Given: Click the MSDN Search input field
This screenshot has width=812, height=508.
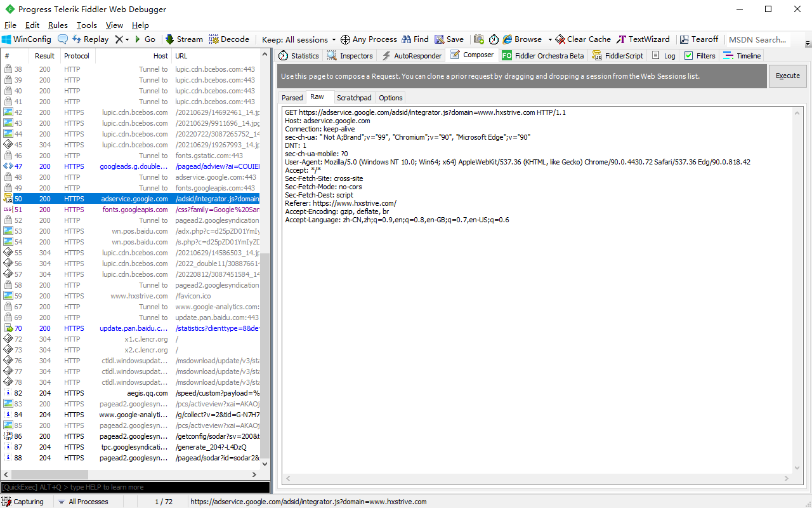Looking at the screenshot, I should pos(757,39).
